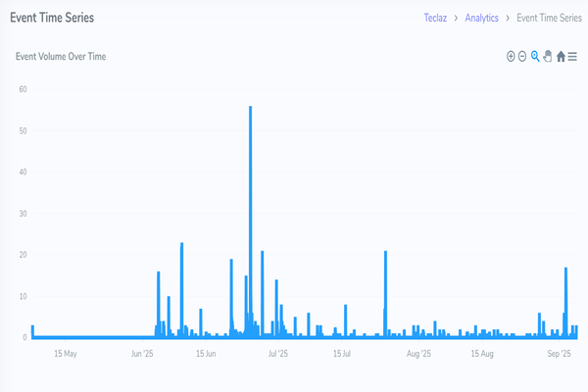Open the Teclaz breadcrumb link

435,18
